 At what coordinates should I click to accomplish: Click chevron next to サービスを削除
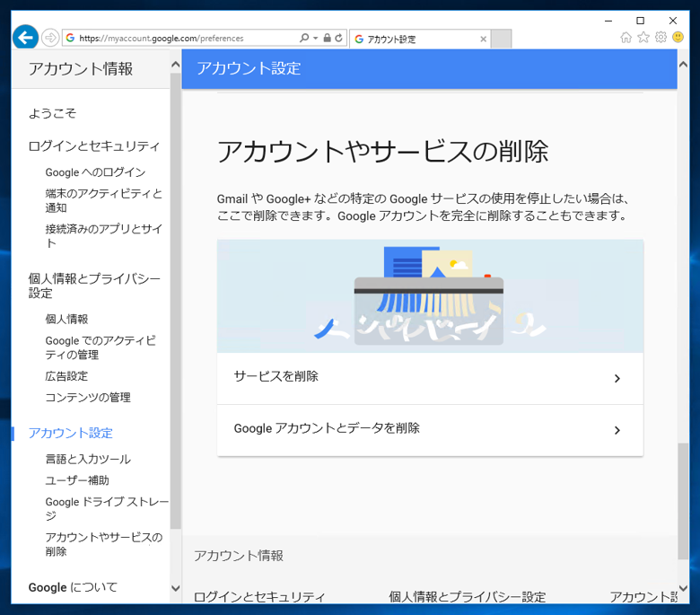click(x=617, y=379)
